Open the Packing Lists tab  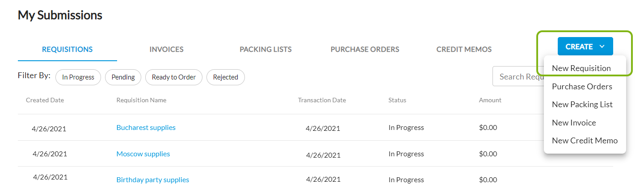click(x=265, y=50)
